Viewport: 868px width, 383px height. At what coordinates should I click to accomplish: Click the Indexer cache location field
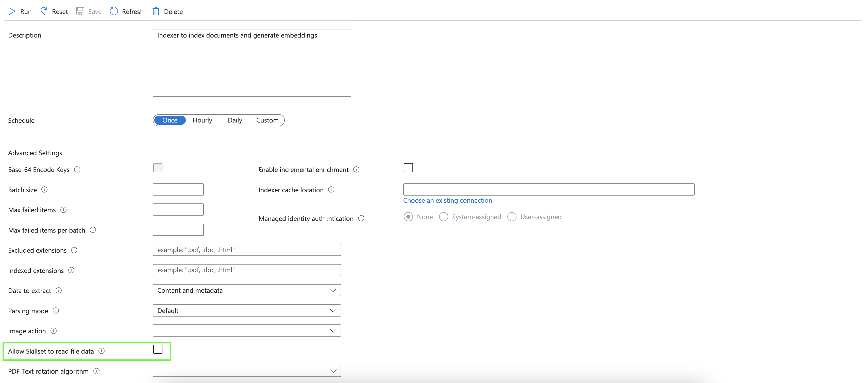tap(548, 189)
